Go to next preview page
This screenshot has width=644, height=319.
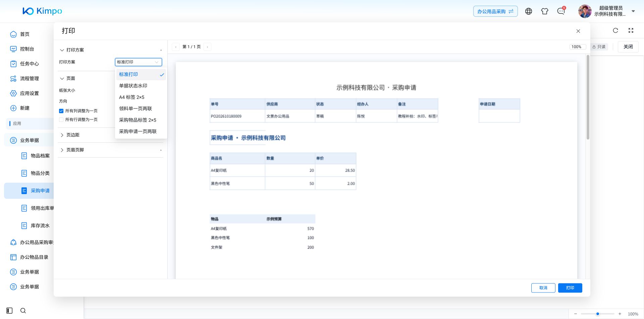(208, 47)
